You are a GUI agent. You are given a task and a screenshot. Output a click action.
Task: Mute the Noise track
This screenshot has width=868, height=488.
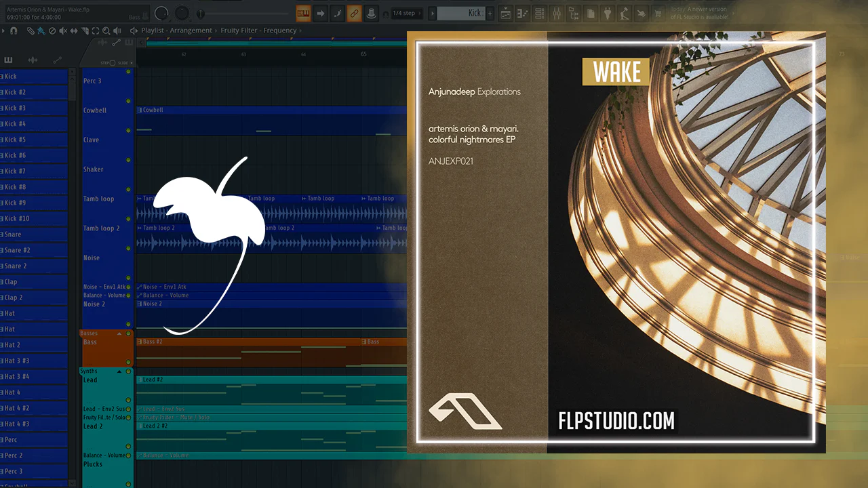pyautogui.click(x=128, y=278)
